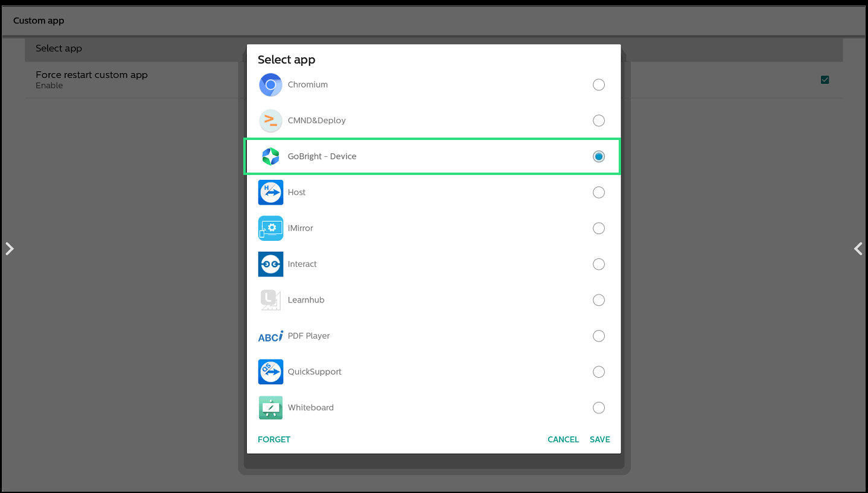Click the Host app icon
This screenshot has height=493, width=868.
(270, 192)
